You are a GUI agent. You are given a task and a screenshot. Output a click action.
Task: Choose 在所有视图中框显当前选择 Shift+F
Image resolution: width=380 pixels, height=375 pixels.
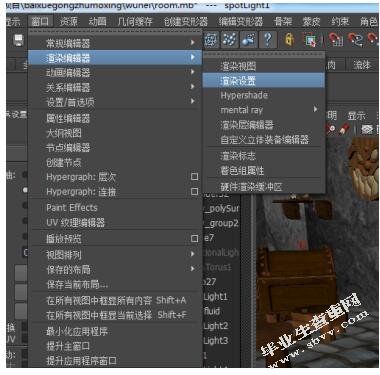click(115, 315)
